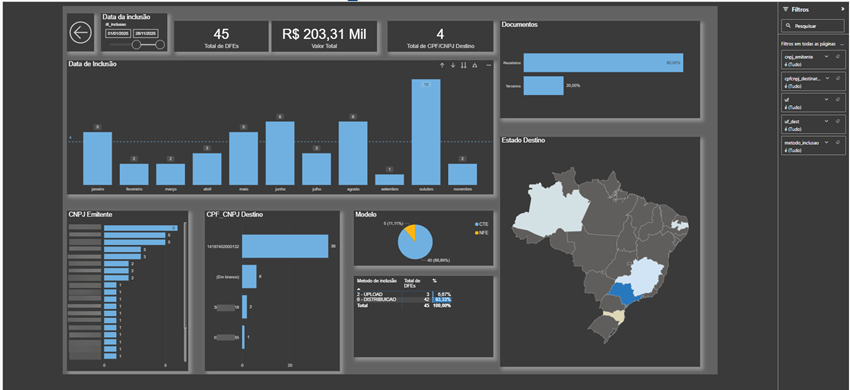Screen dimensions: 850x390
Task: Select the Recebidos bar in Documentos
Action: [603, 62]
